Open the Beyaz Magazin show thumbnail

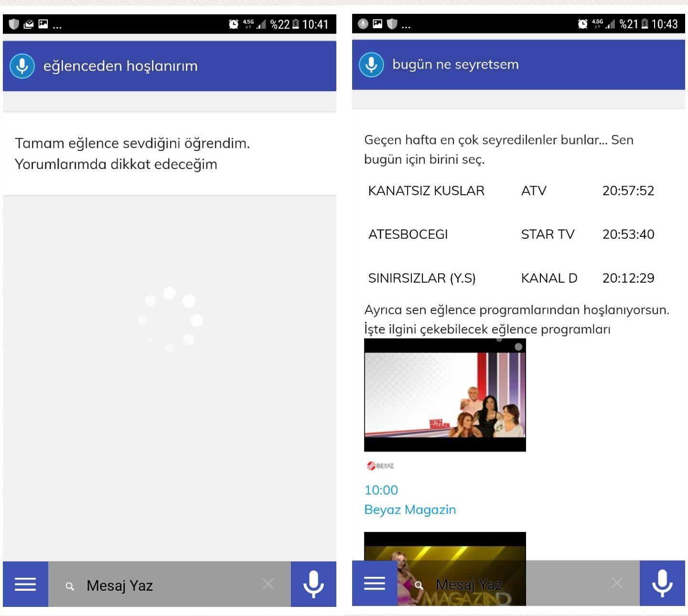pos(445,395)
